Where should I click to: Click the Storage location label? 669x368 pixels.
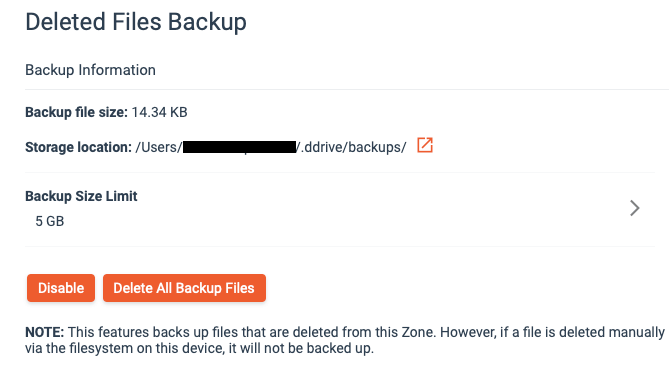[x=79, y=147]
